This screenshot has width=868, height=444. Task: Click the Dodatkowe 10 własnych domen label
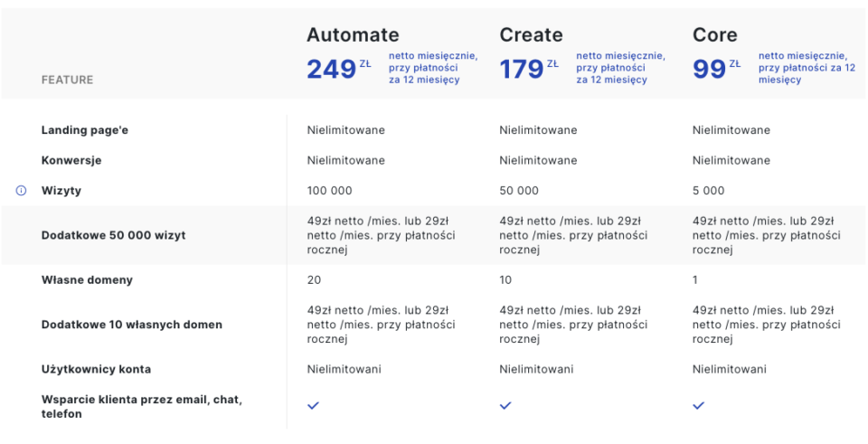click(x=132, y=325)
